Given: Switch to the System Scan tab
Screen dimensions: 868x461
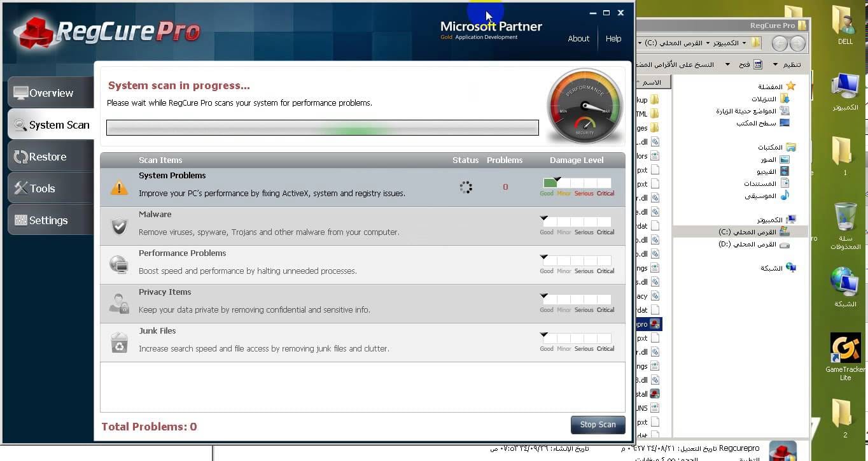Looking at the screenshot, I should 51,125.
